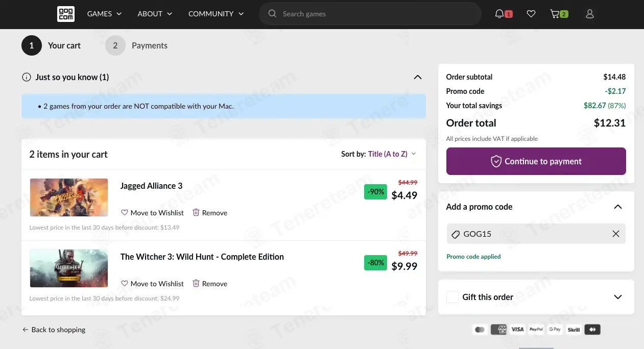Click the GOG15 promo code field
This screenshot has height=349, width=644.
[536, 234]
